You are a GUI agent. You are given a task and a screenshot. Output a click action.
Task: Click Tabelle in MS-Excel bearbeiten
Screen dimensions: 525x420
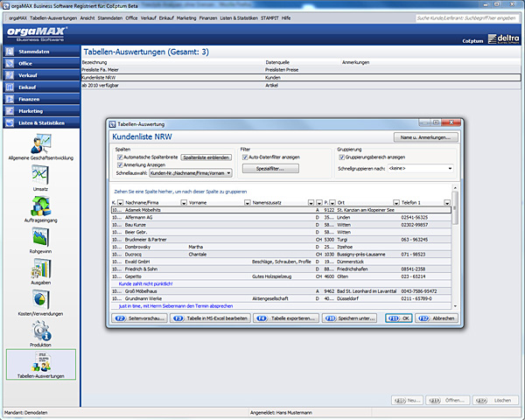click(211, 318)
